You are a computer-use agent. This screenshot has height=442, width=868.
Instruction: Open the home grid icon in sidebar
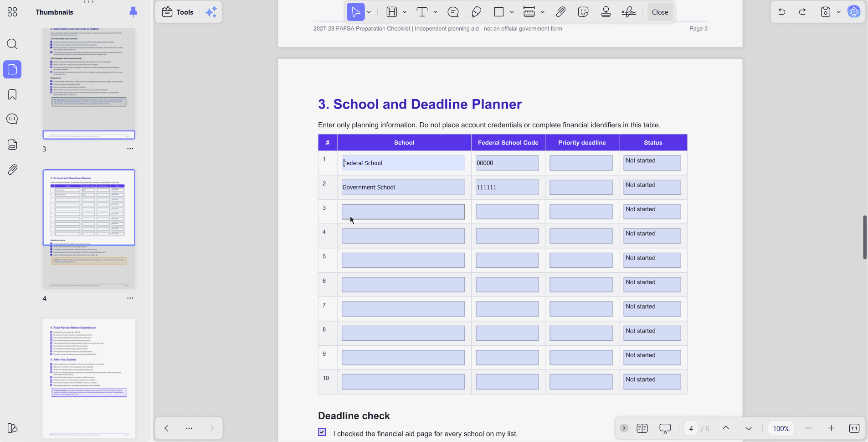pos(12,12)
